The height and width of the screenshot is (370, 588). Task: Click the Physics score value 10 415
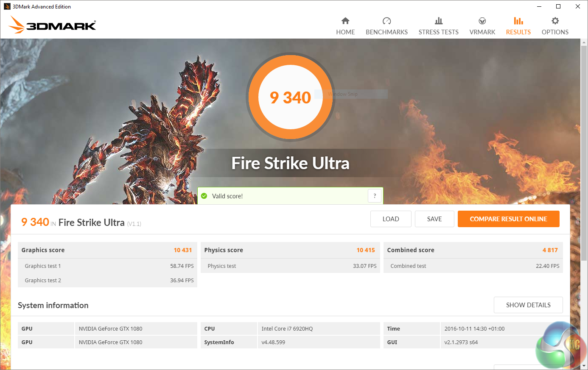[366, 250]
